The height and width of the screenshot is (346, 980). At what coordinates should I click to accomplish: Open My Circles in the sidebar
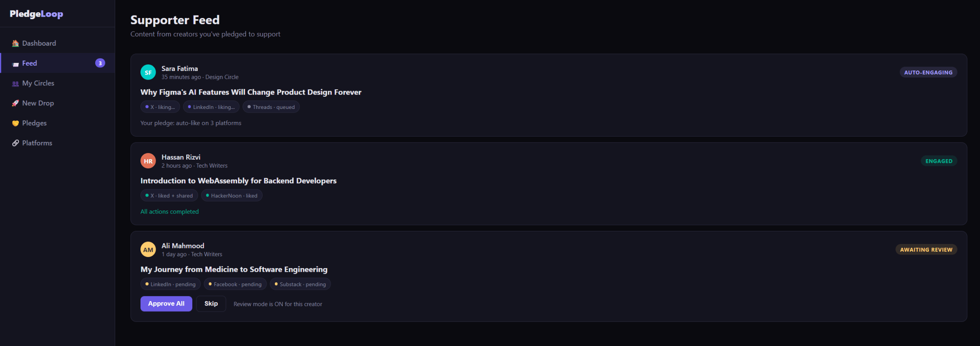(38, 83)
